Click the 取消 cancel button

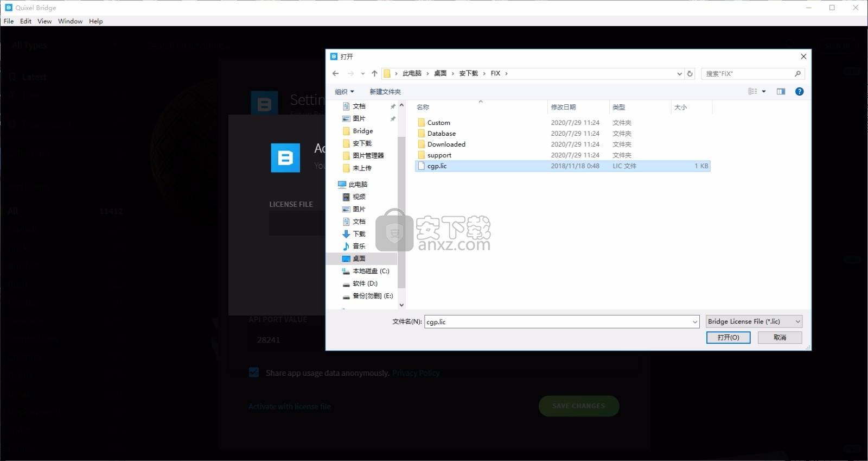[x=780, y=337]
